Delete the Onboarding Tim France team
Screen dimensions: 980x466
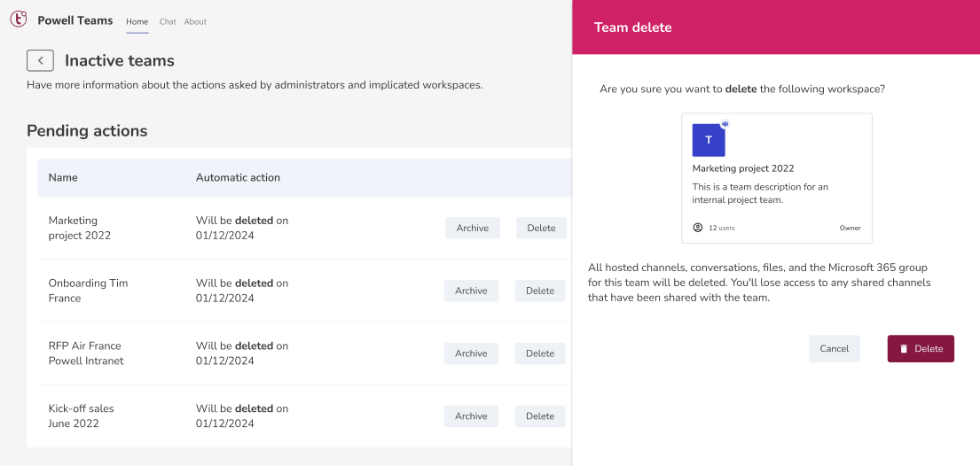(x=540, y=291)
